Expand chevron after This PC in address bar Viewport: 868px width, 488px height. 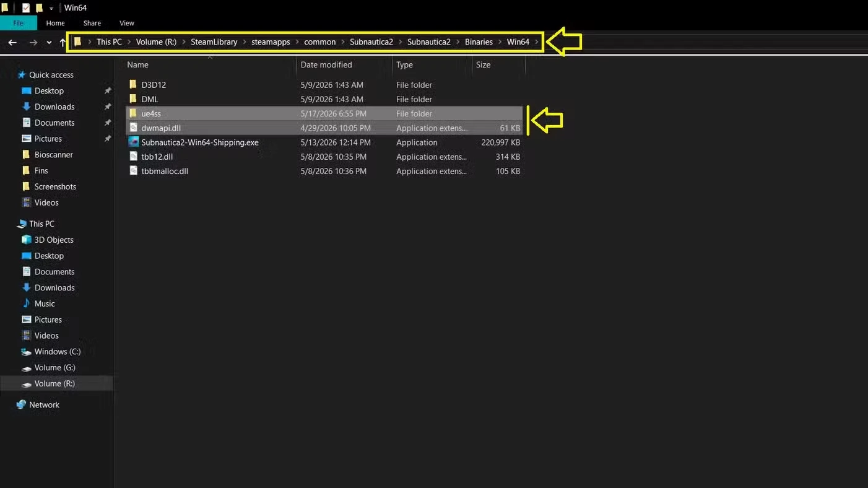(129, 42)
